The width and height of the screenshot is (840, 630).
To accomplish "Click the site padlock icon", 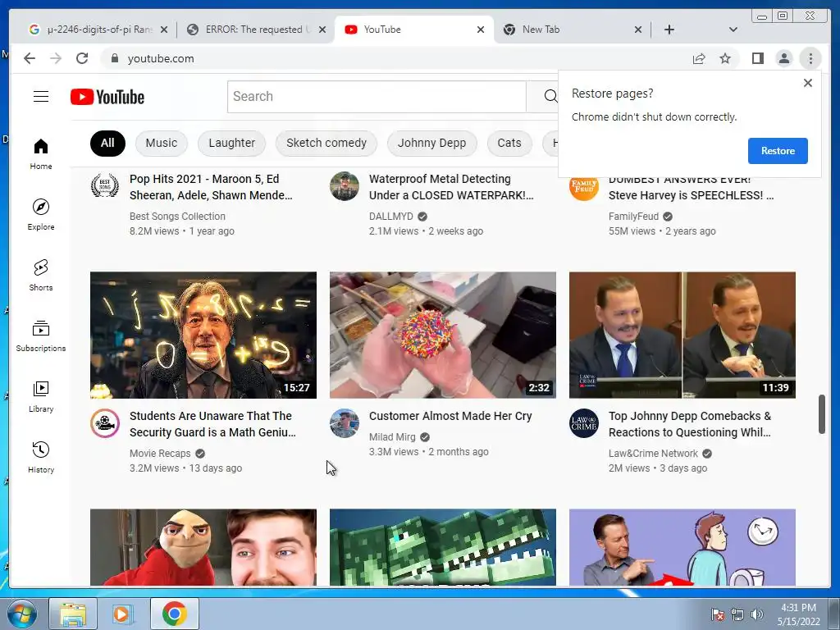I will click(114, 58).
